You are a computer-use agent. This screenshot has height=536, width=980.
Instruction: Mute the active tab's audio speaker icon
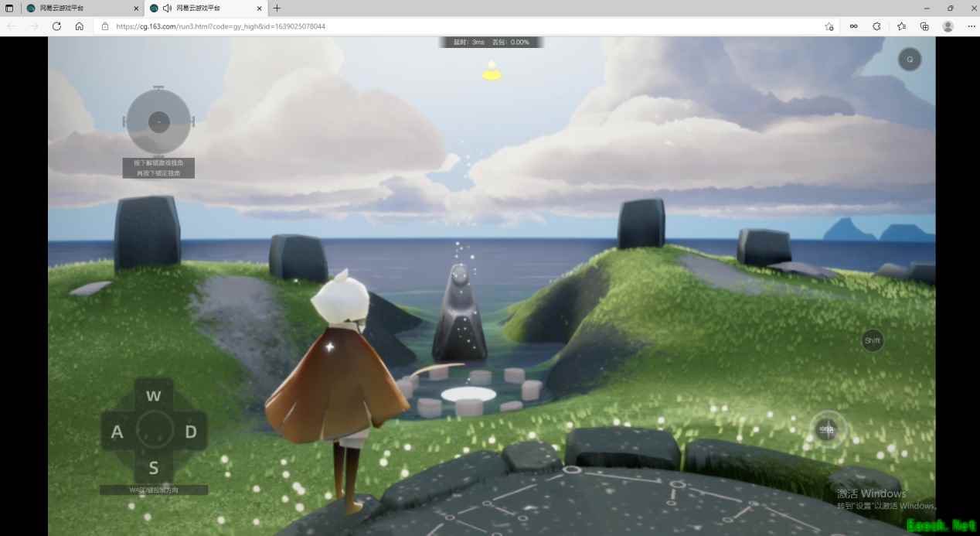point(167,8)
